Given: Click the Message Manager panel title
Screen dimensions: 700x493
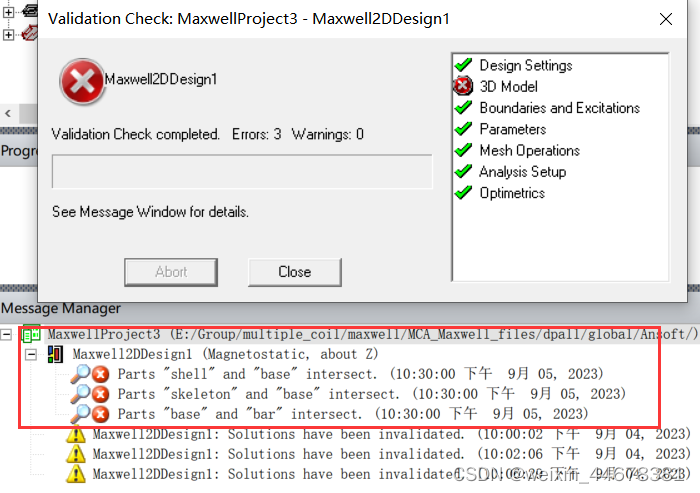Looking at the screenshot, I should point(61,308).
